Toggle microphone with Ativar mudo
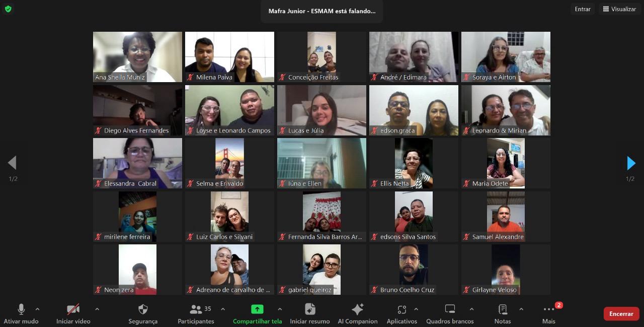 pyautogui.click(x=21, y=309)
